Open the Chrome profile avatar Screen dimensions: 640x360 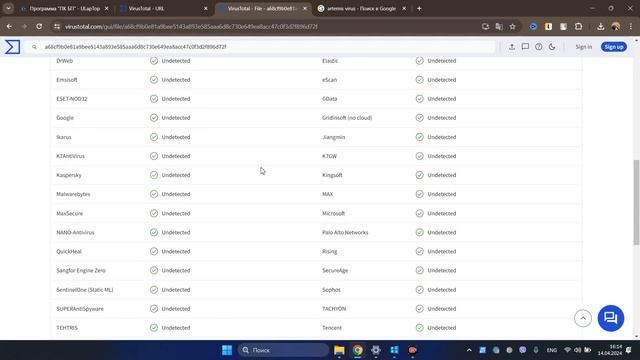pyautogui.click(x=616, y=27)
